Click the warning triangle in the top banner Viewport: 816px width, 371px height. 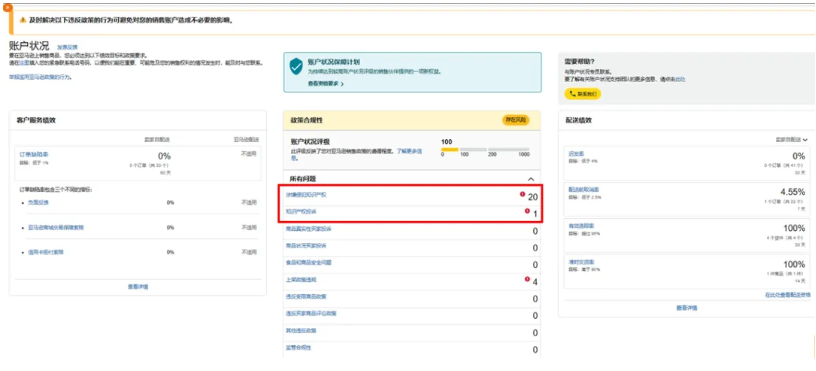pos(22,20)
